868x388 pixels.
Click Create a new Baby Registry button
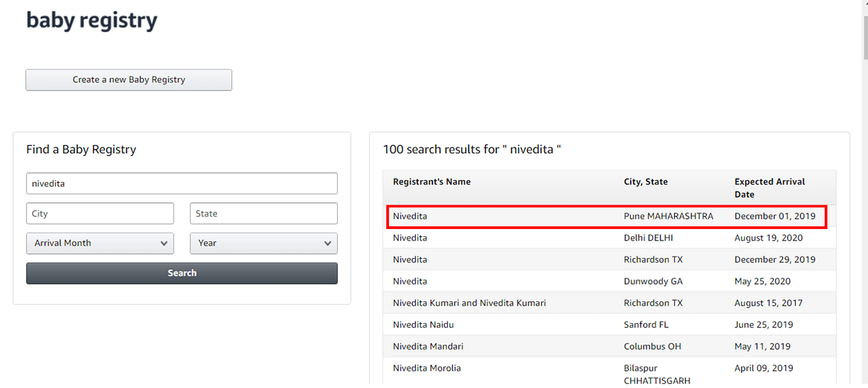click(129, 79)
